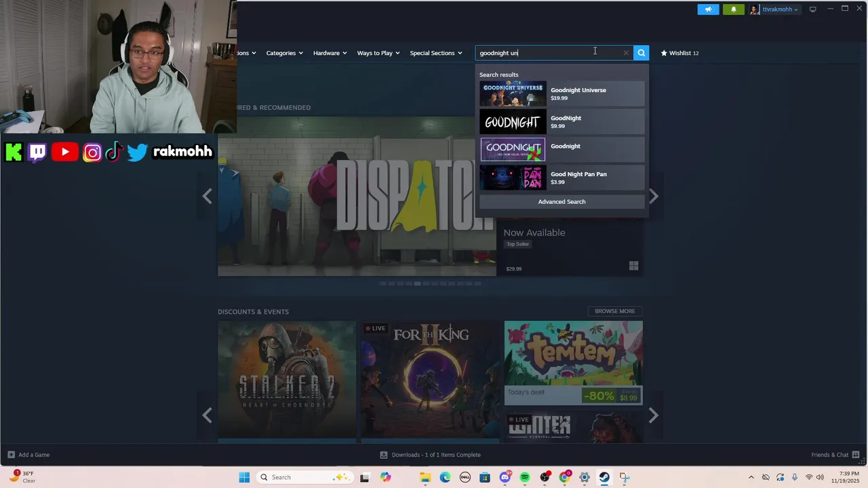
Task: Open OBS Studio from the taskbar
Action: pos(545,477)
